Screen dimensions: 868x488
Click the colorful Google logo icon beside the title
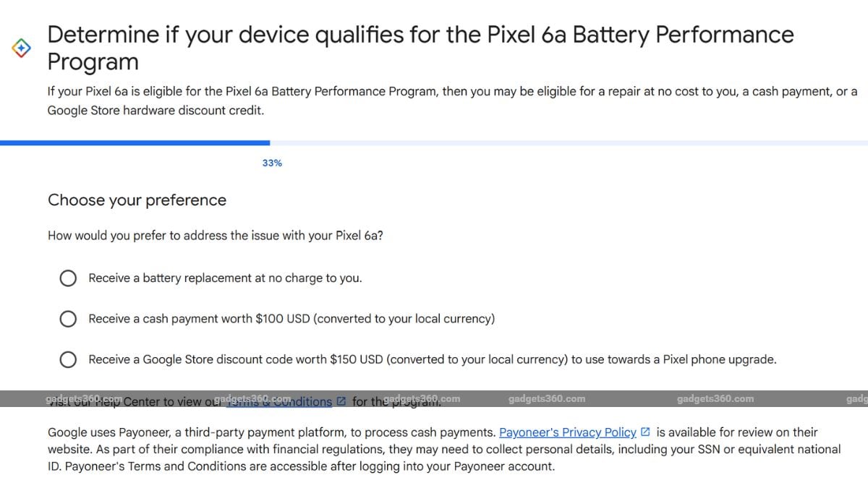22,48
